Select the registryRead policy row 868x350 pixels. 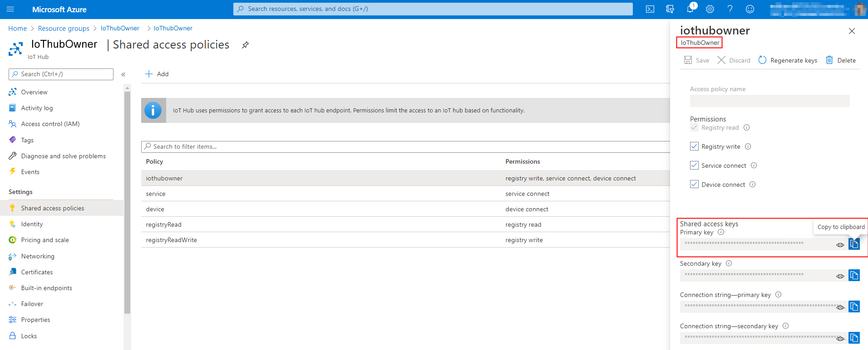tap(405, 224)
